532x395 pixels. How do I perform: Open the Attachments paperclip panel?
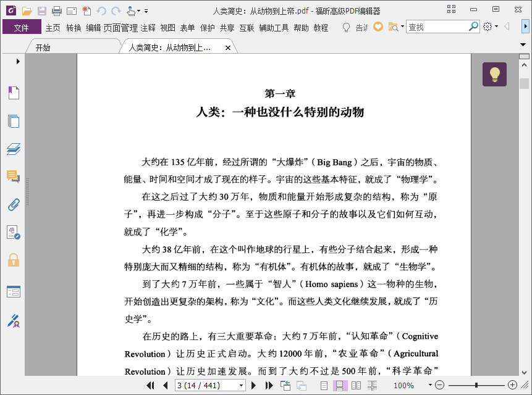[14, 205]
